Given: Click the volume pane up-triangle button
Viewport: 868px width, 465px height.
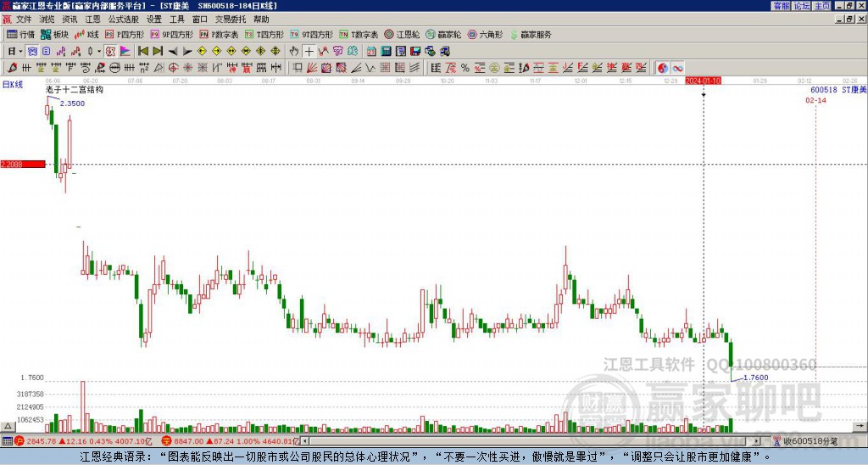Looking at the screenshot, I should pyautogui.click(x=7, y=426).
